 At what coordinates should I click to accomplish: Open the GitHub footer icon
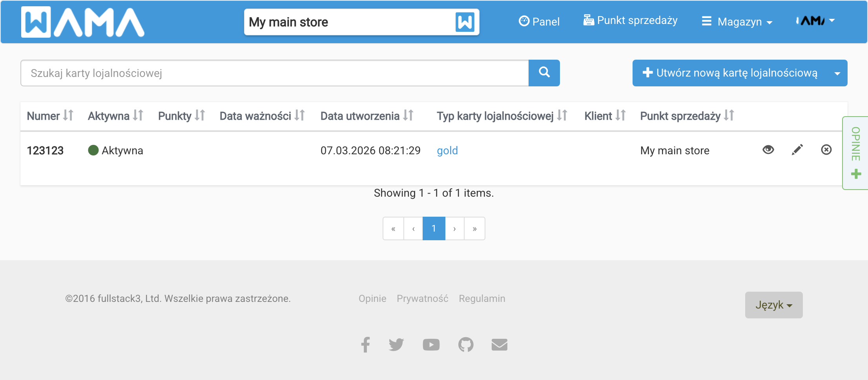tap(466, 345)
